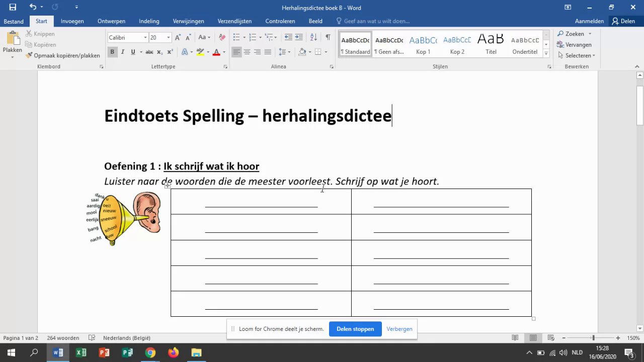This screenshot has height=362, width=644.
Task: Show paragraph marks with pilcrow icon
Action: point(328,37)
